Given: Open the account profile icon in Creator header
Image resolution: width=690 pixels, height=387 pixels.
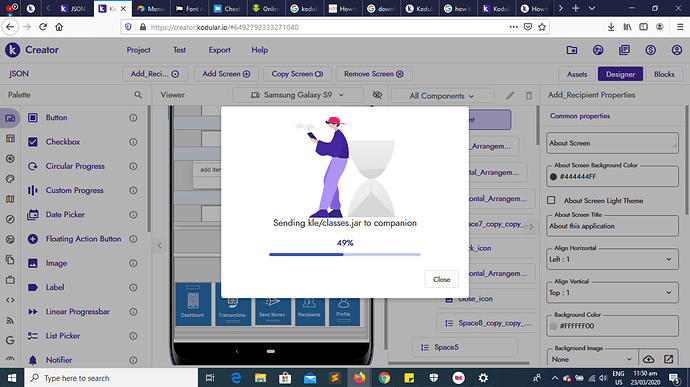Looking at the screenshot, I should click(x=677, y=50).
